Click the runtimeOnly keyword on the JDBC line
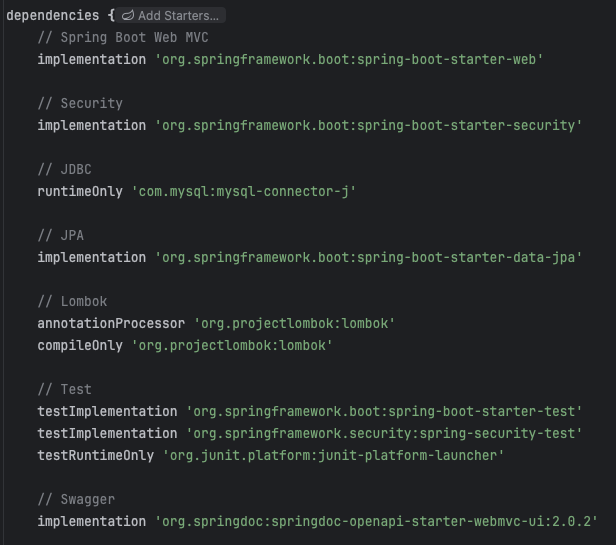 coord(80,192)
